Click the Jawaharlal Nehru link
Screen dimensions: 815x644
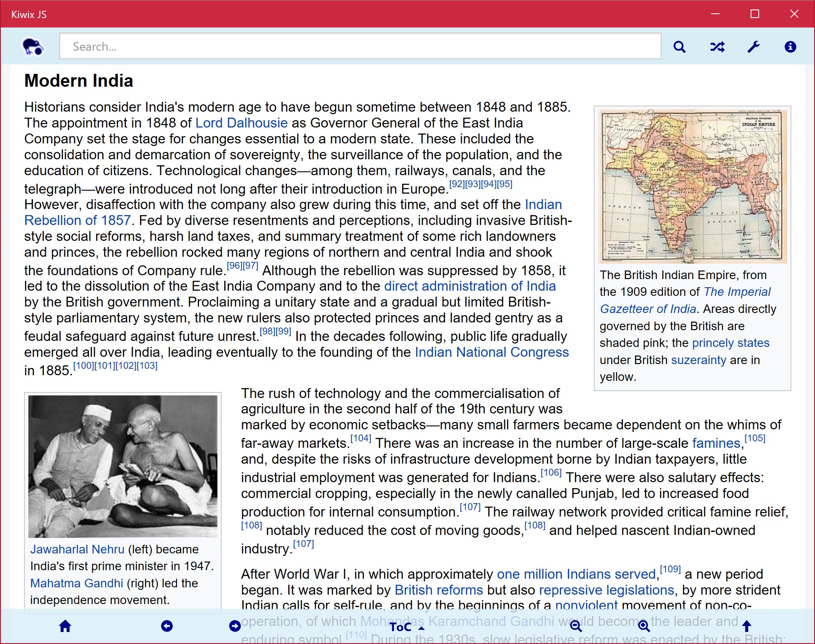77,549
